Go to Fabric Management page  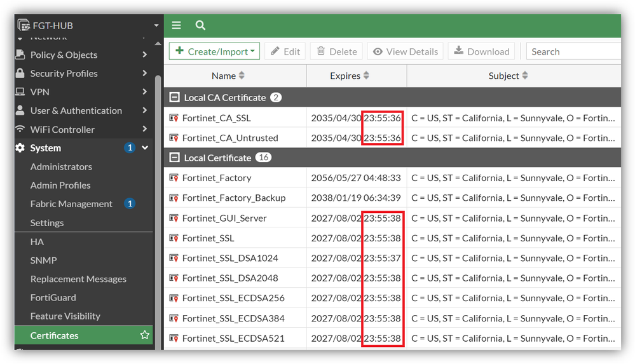pos(71,204)
